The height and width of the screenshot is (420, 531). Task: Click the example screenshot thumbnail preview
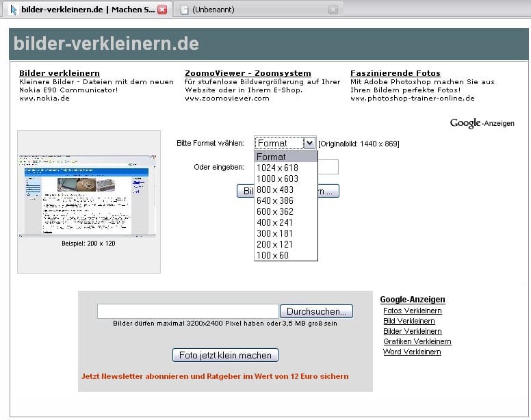pos(88,196)
